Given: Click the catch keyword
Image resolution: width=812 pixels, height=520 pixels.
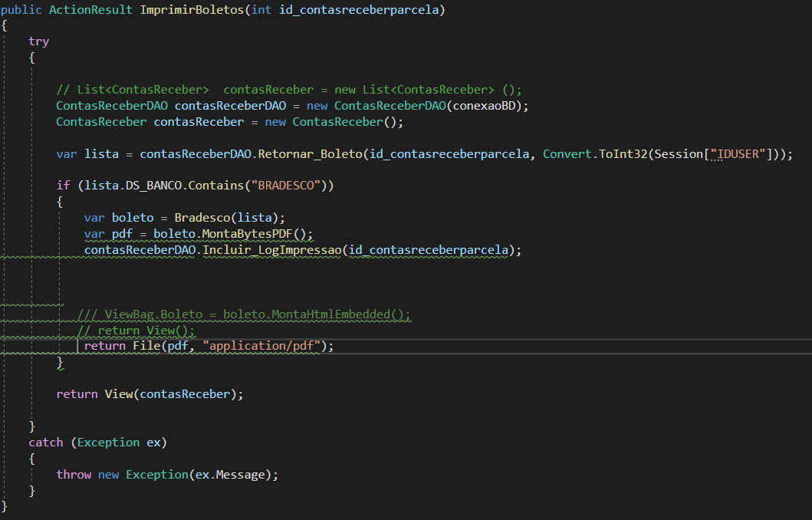Looking at the screenshot, I should 46,442.
